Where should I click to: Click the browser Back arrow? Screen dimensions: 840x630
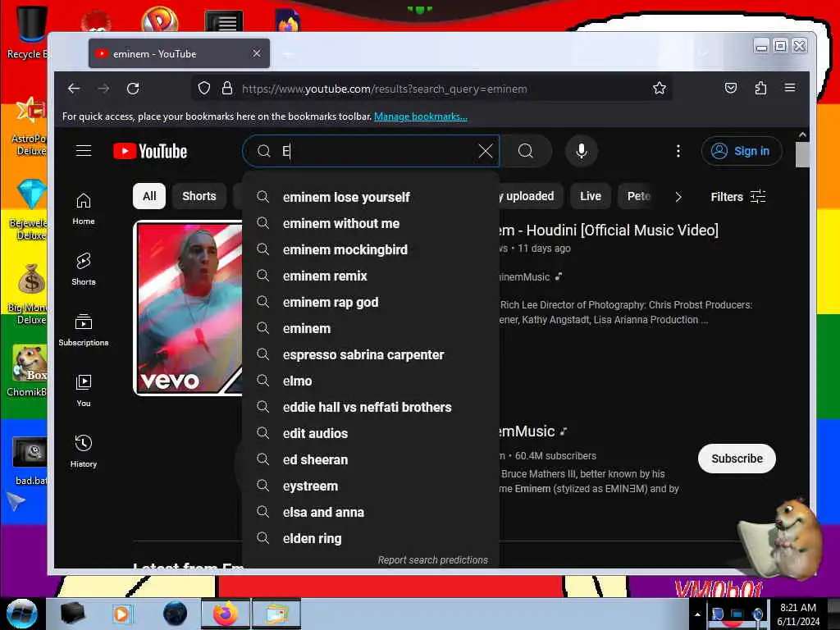[x=74, y=89]
